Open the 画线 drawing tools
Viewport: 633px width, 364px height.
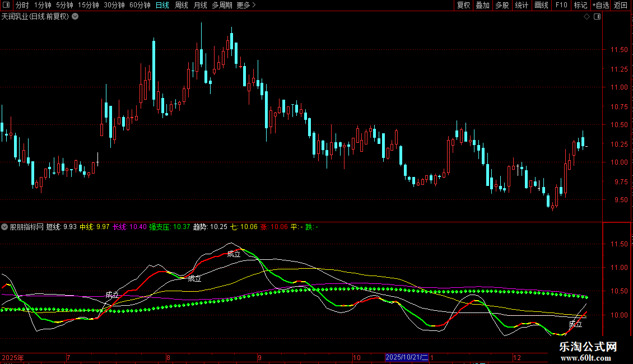coord(541,5)
